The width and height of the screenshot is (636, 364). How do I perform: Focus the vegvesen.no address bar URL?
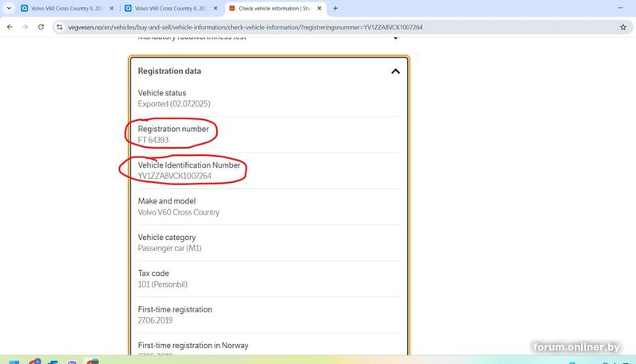click(x=246, y=27)
